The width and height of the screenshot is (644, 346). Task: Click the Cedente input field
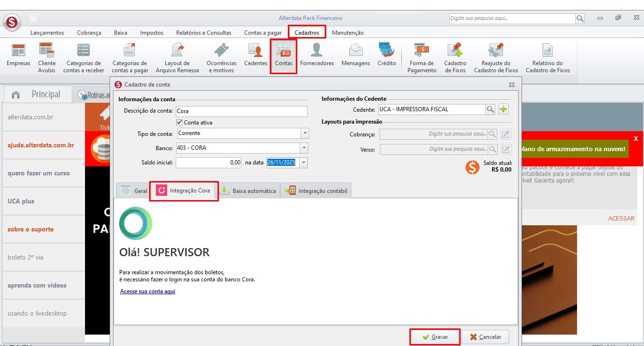(x=431, y=109)
